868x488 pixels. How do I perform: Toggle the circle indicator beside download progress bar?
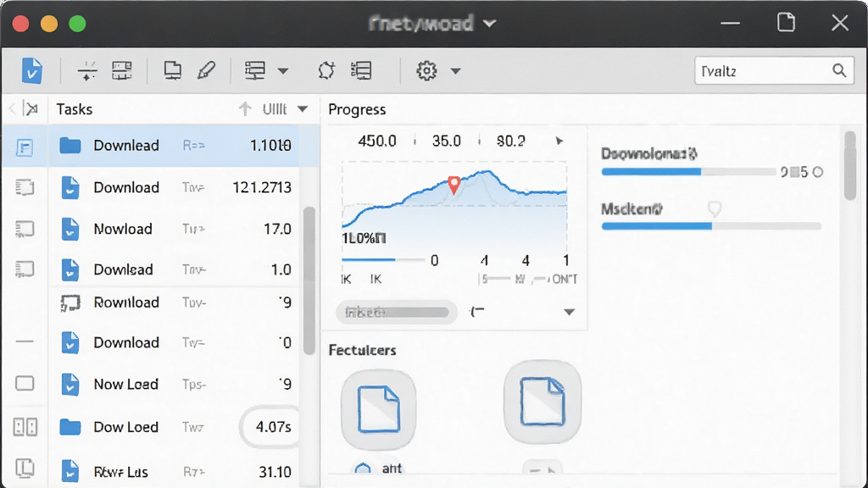(x=818, y=172)
